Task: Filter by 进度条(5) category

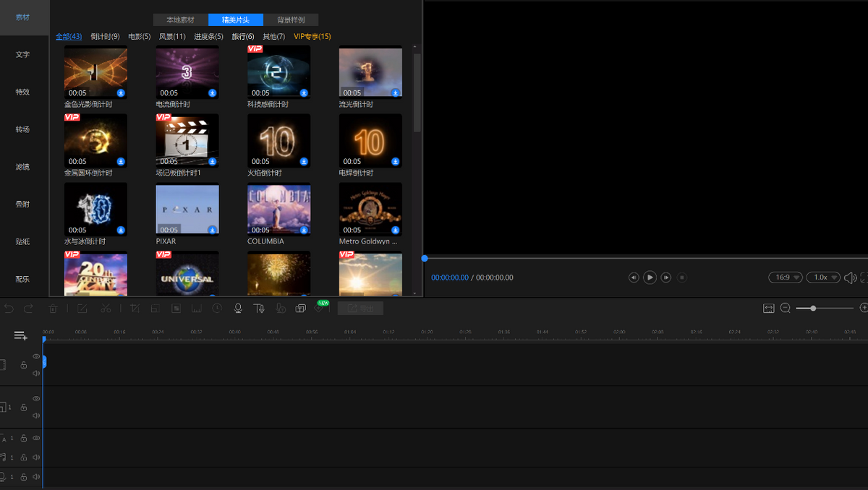Action: pos(208,36)
